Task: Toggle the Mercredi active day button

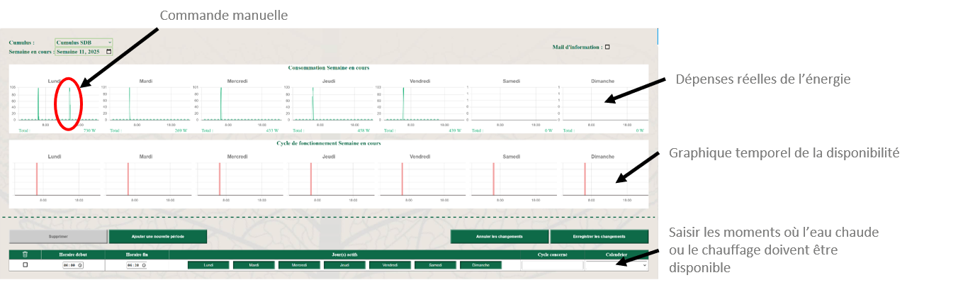Action: click(x=299, y=265)
